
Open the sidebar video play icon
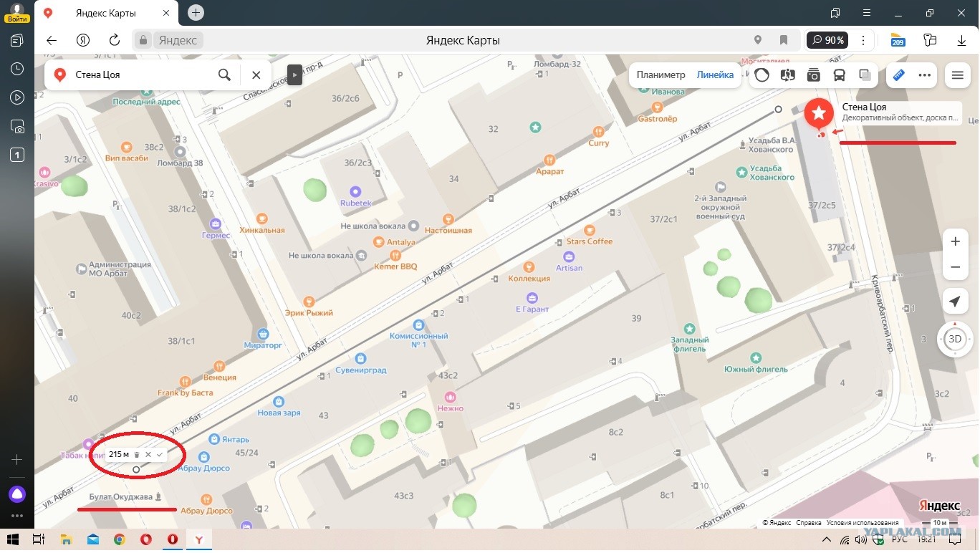click(x=17, y=97)
